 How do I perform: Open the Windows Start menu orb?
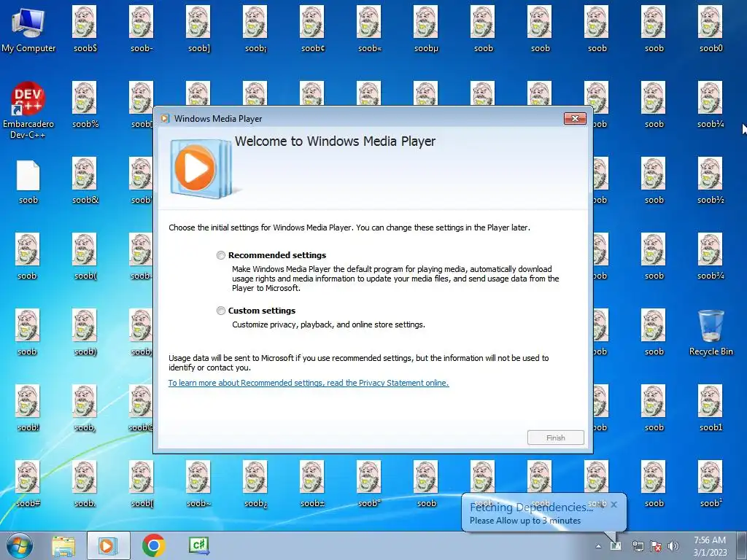click(20, 545)
